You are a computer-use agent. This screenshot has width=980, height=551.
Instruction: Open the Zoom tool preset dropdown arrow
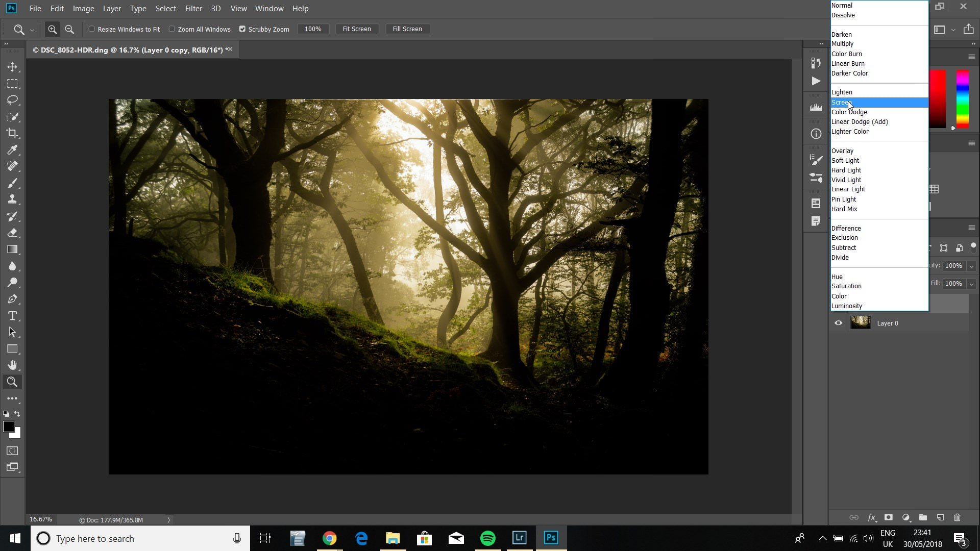[x=33, y=29]
